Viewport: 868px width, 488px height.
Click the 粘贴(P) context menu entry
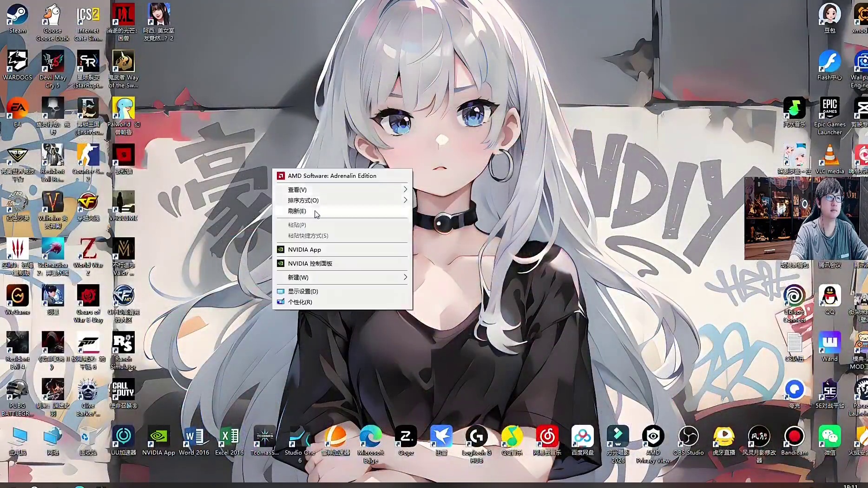tap(342, 225)
